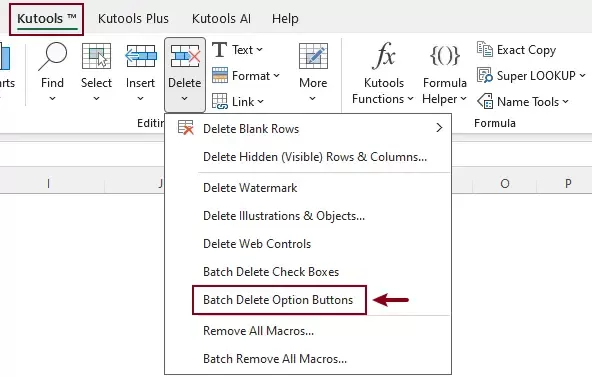Choose Remove All Macros menu item
Screen dimensions: 592x377
point(308,331)
